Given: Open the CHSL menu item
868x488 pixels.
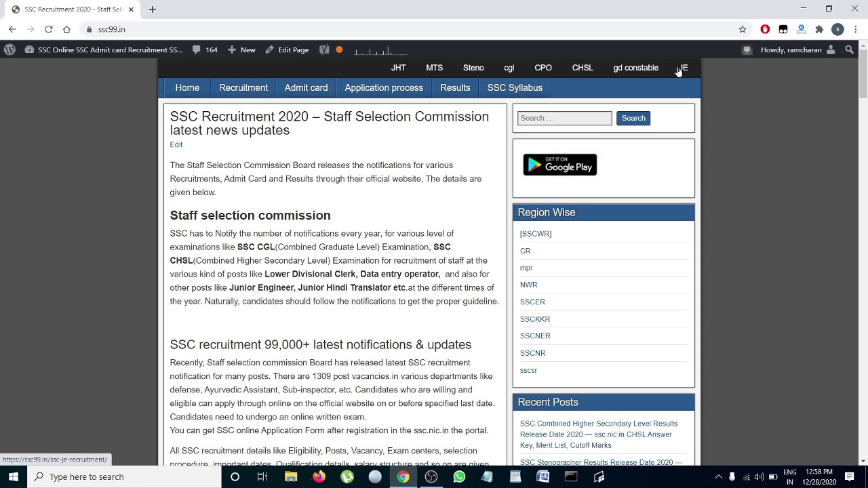Looking at the screenshot, I should (583, 68).
